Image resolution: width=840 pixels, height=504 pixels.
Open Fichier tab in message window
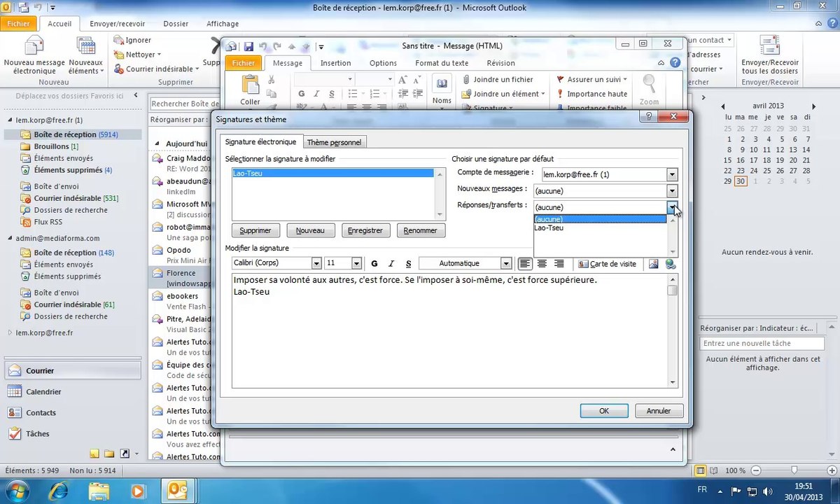[x=244, y=63]
